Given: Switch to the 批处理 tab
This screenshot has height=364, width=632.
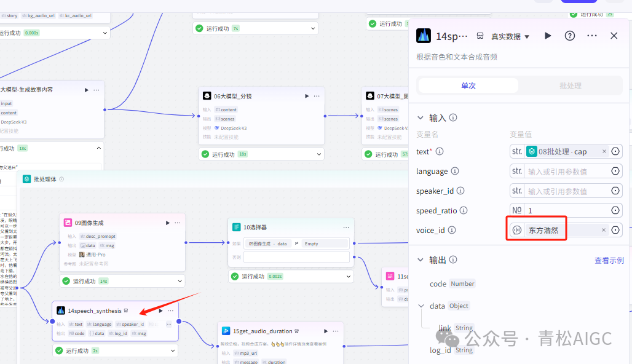Looking at the screenshot, I should click(x=570, y=85).
